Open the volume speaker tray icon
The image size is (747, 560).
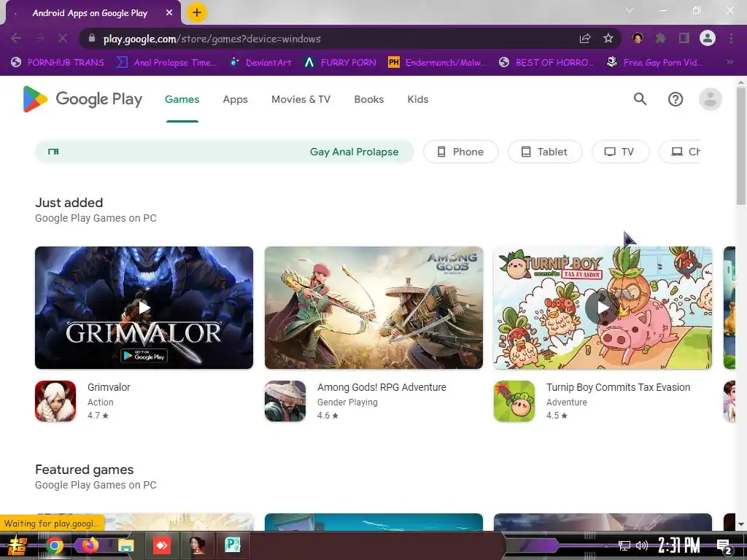[x=642, y=545]
